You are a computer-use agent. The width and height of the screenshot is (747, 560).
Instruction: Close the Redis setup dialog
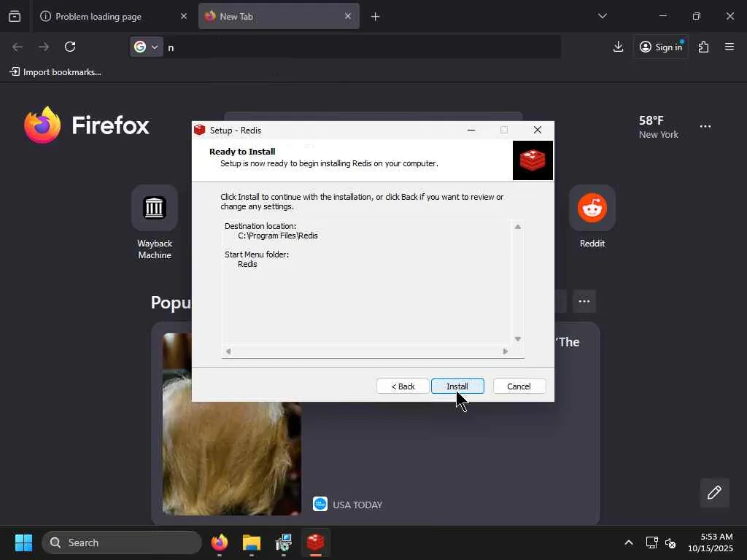[x=538, y=130]
